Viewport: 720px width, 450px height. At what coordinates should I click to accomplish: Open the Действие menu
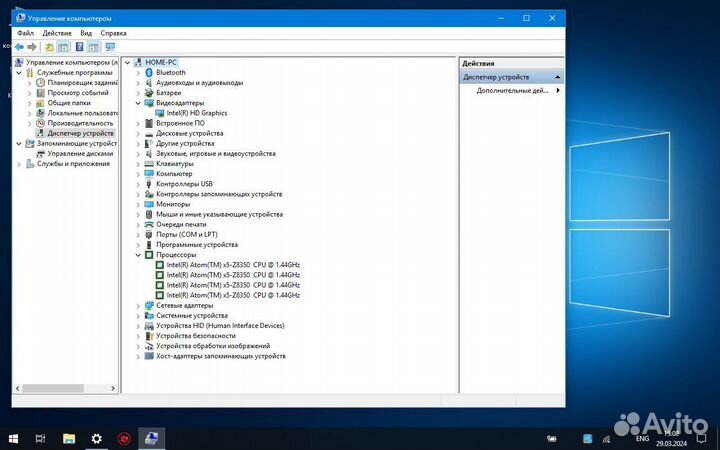pyautogui.click(x=55, y=33)
